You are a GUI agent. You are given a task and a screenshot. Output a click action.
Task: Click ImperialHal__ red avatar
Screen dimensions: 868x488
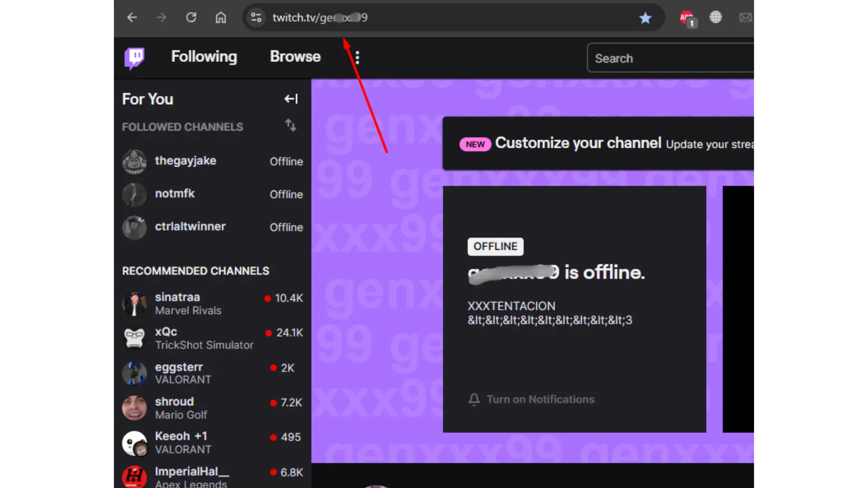[x=134, y=477]
